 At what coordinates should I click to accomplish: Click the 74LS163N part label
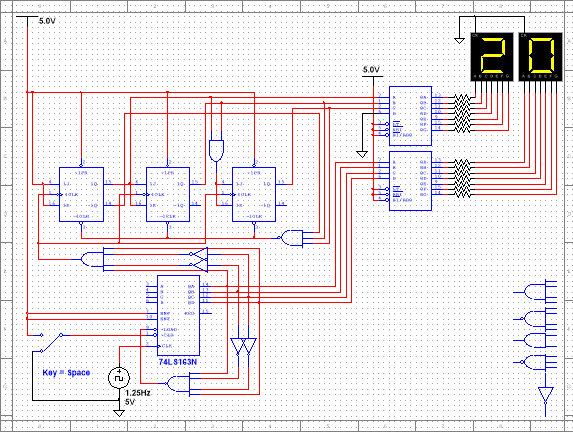(x=178, y=362)
